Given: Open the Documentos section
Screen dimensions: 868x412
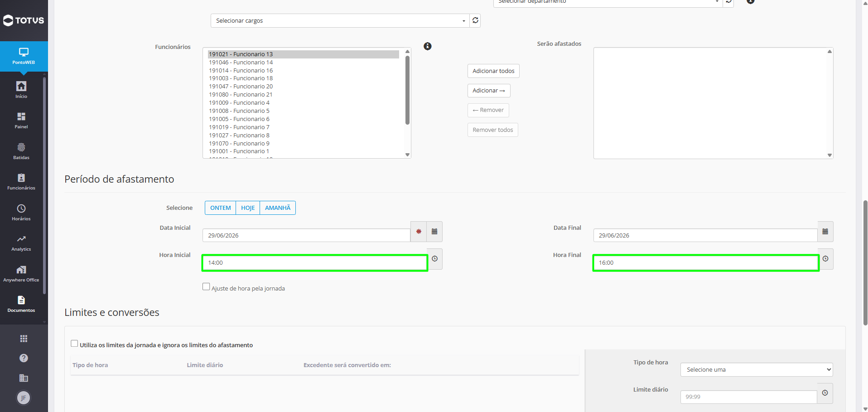Looking at the screenshot, I should [x=21, y=304].
